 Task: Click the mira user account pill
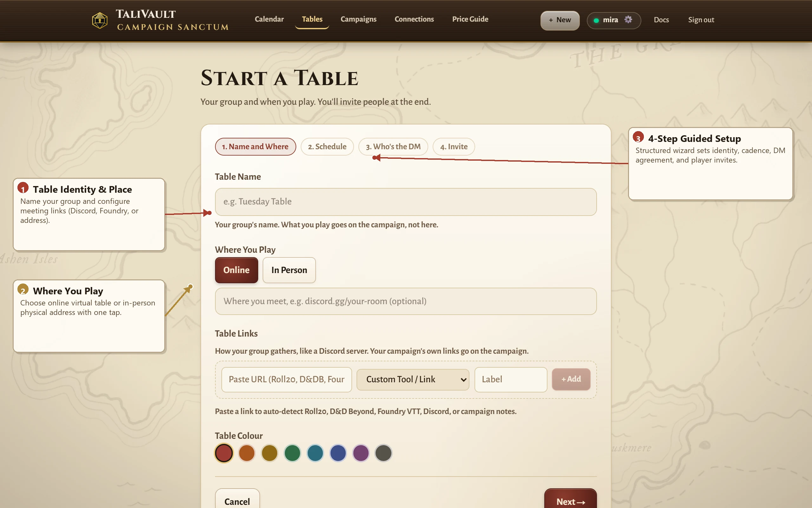614,20
